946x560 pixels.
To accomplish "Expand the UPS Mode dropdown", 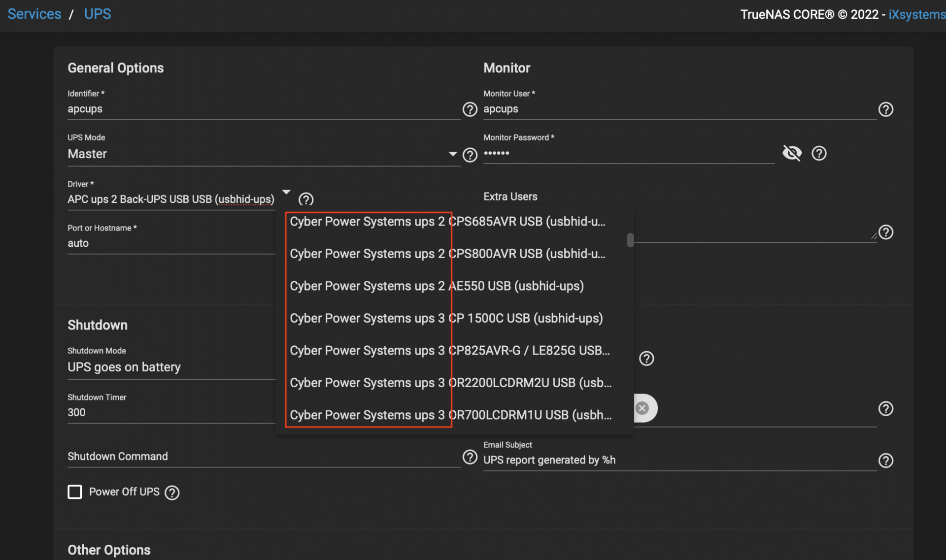I will [453, 154].
